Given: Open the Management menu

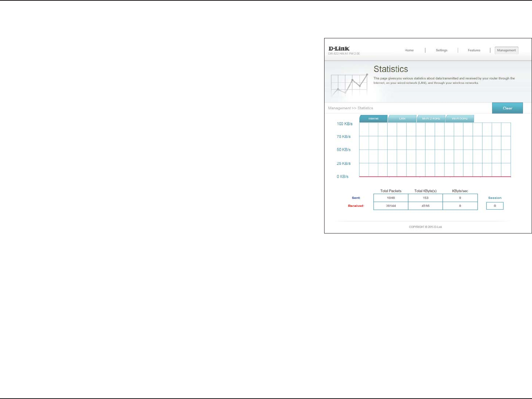Looking at the screenshot, I should click(507, 50).
